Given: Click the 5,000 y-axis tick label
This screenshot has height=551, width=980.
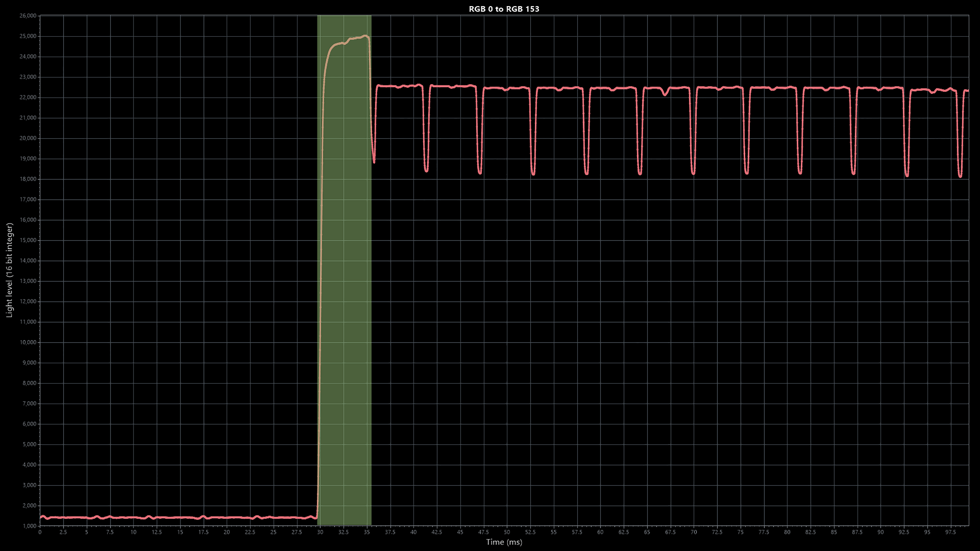Looking at the screenshot, I should click(x=29, y=444).
